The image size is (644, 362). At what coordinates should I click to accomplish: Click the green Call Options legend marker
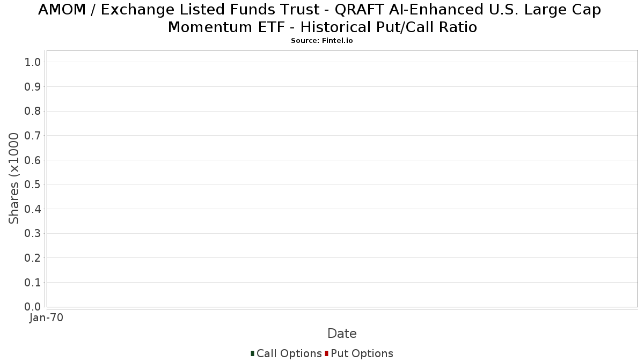coord(252,353)
